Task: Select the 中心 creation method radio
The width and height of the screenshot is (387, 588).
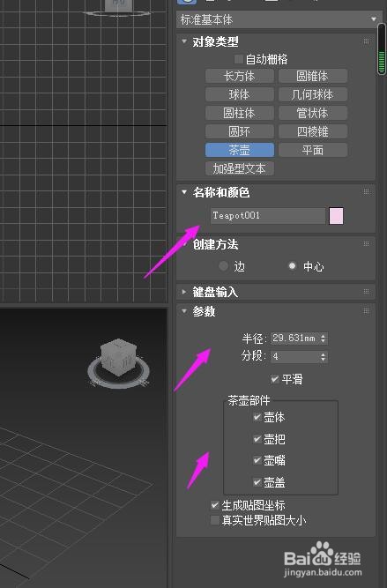Action: coord(292,266)
